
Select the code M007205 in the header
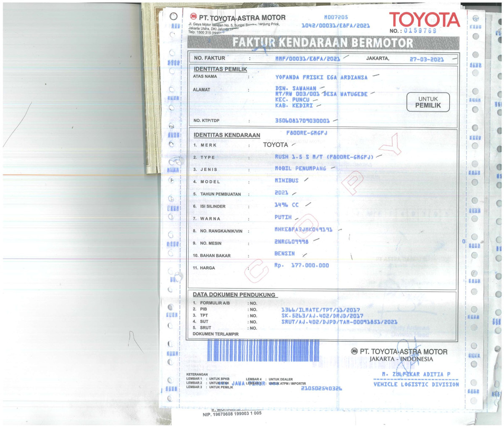click(336, 17)
